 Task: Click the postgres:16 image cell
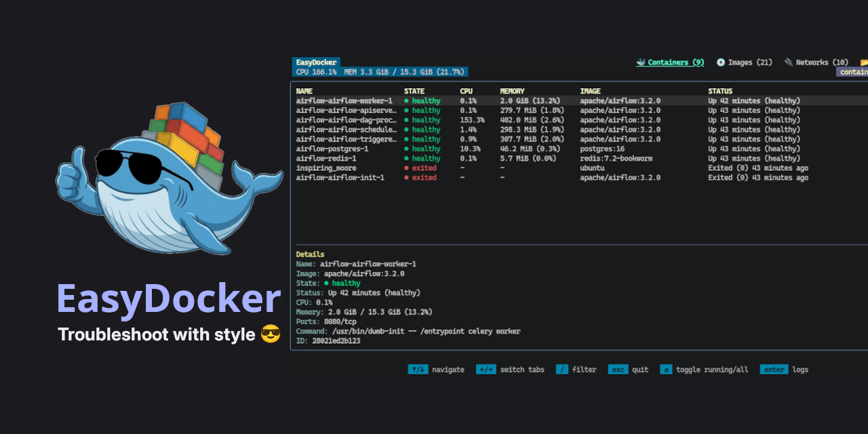click(602, 149)
